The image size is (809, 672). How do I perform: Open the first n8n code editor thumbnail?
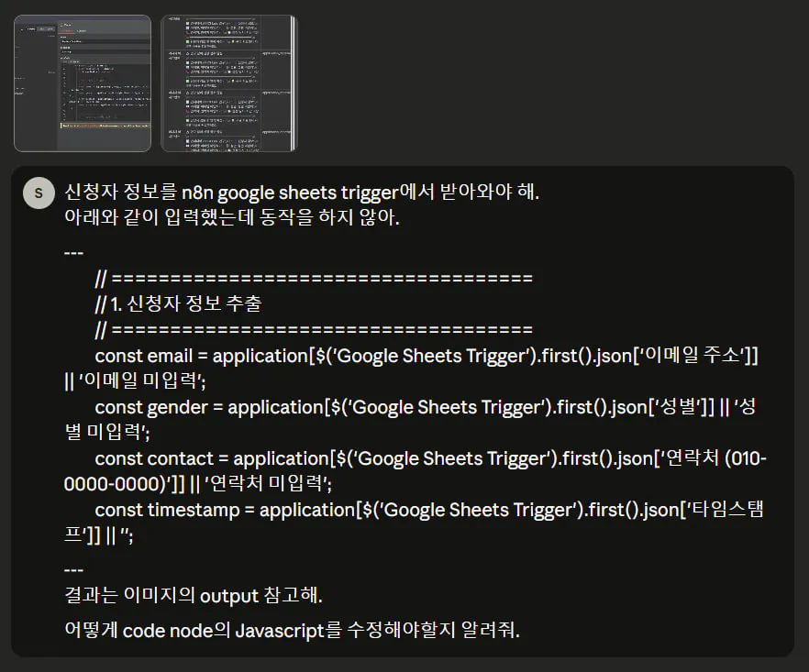[83, 83]
